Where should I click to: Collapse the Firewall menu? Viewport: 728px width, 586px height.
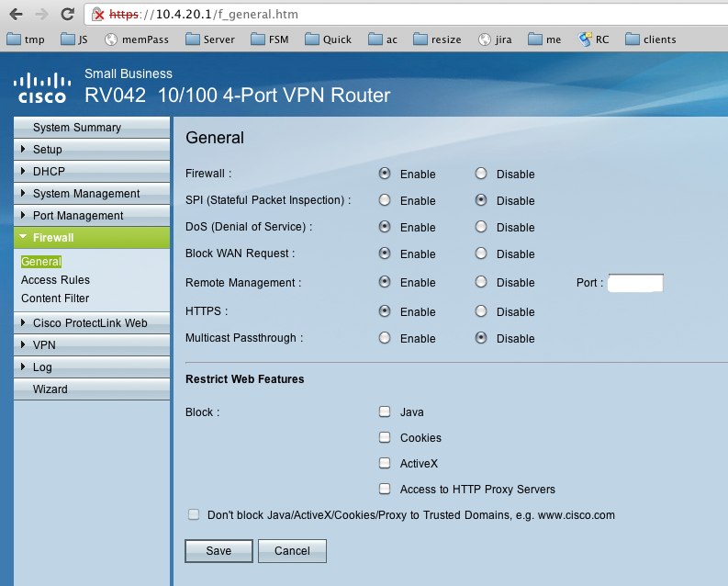tap(92, 238)
